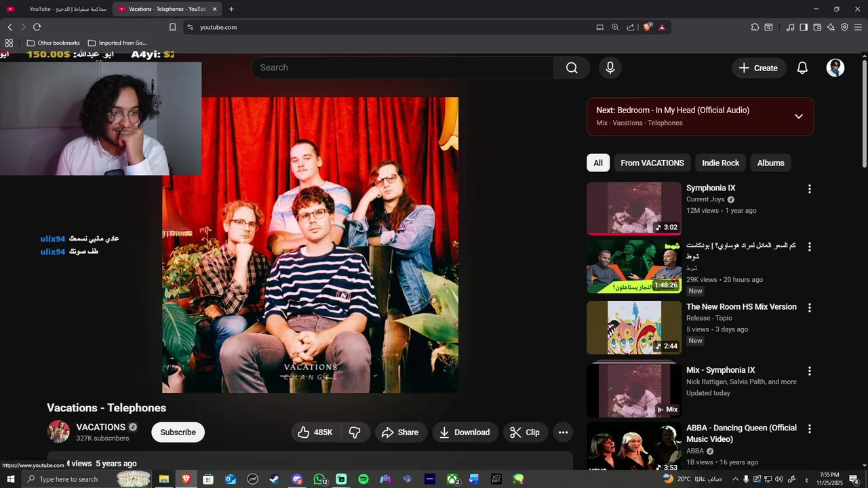The width and height of the screenshot is (868, 488).
Task: Click the Windows taskbar search box
Action: pyautogui.click(x=87, y=479)
